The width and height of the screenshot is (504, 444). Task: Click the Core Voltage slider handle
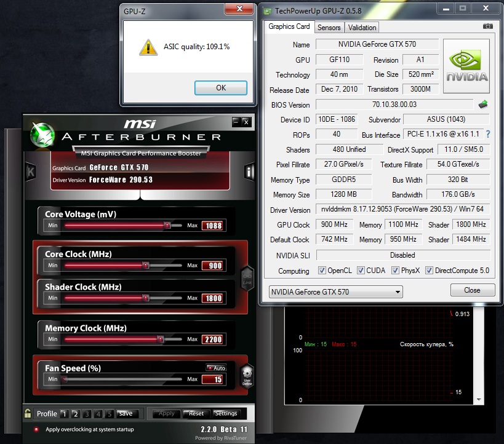pyautogui.click(x=167, y=226)
